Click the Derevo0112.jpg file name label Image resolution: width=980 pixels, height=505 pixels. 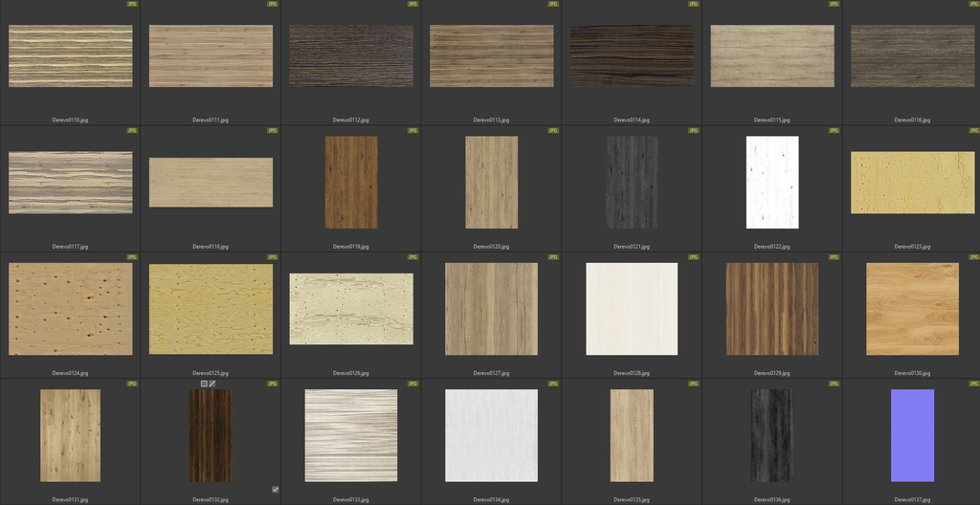pos(350,121)
